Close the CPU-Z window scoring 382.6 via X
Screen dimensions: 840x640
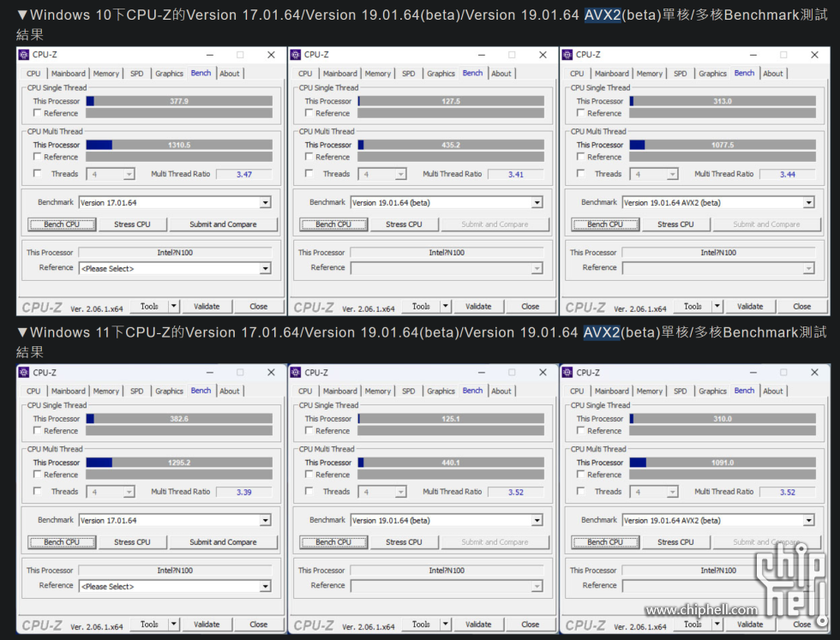[271, 372]
